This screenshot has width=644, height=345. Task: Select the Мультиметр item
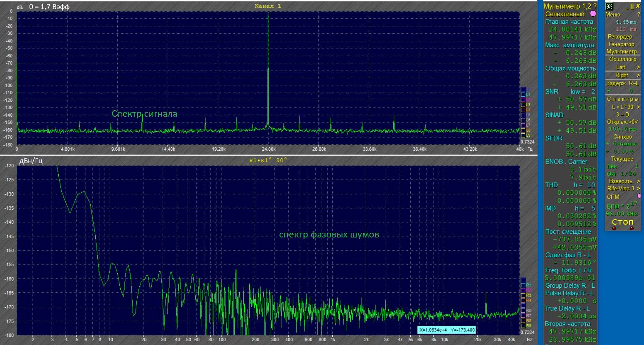[x=622, y=52]
